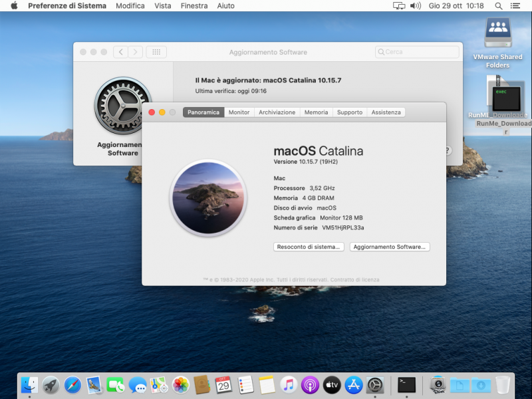Open Downloads folder in Dock
532x399 pixels.
[481, 385]
